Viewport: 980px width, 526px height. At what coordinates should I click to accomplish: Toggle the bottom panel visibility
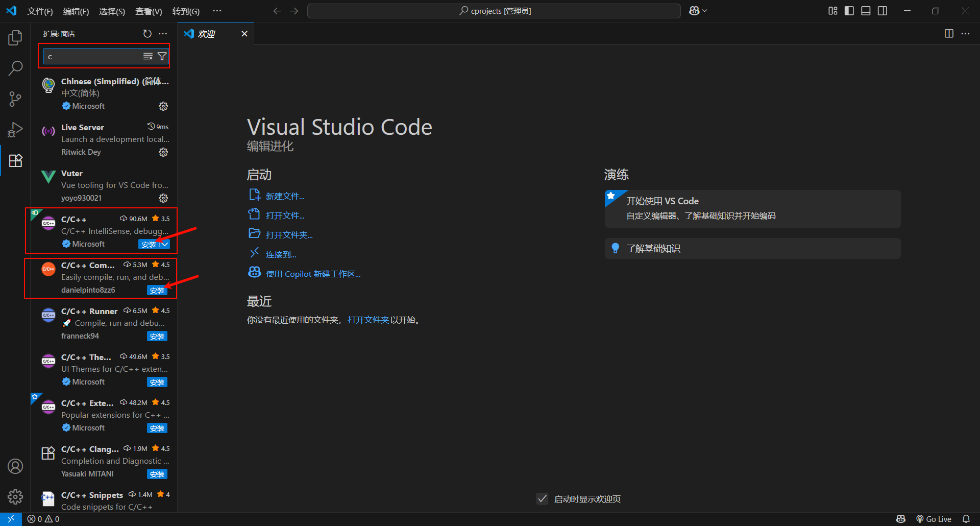pos(866,11)
